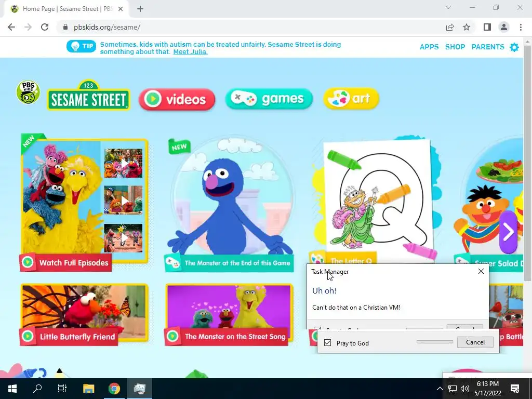Open the Windows Start menu
The width and height of the screenshot is (532, 399).
12,389
